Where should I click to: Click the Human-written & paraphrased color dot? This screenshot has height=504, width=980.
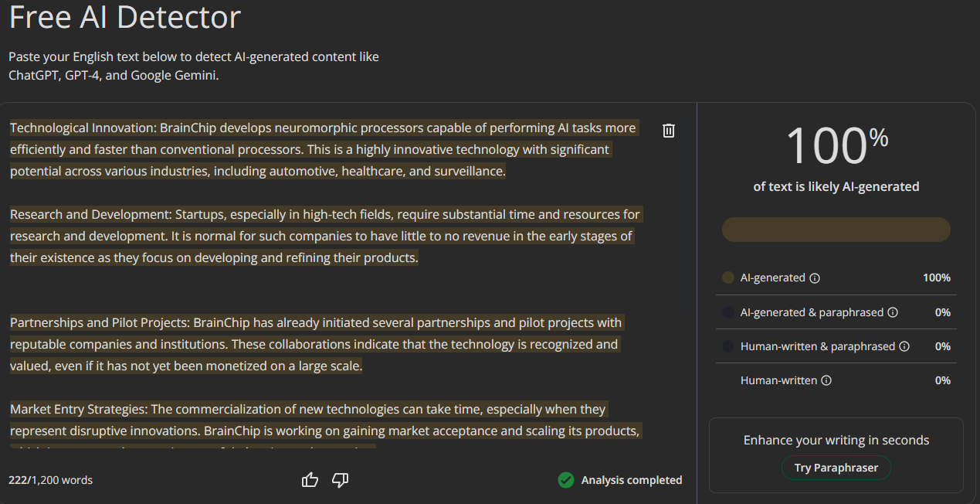[727, 346]
